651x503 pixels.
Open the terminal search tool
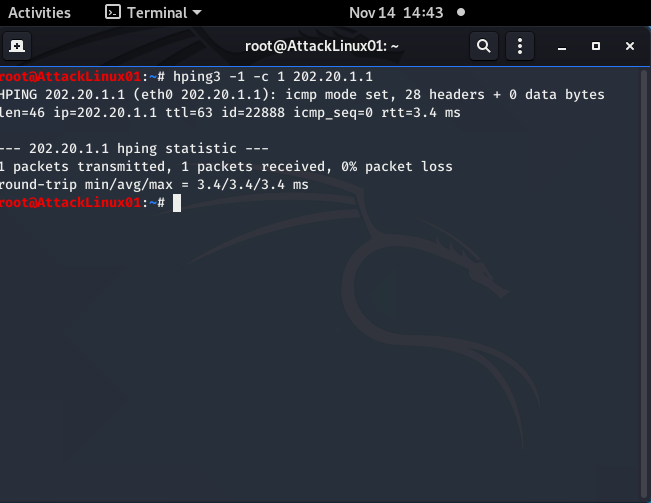(484, 46)
